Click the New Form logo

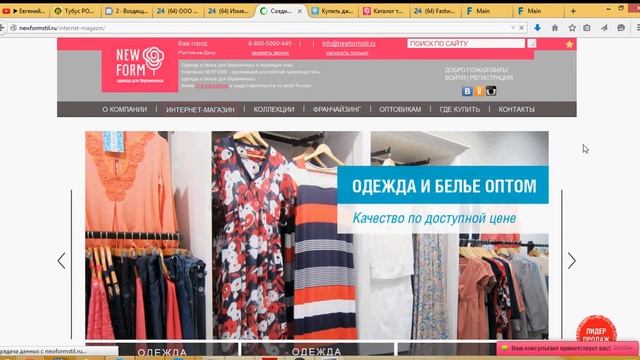[x=140, y=65]
